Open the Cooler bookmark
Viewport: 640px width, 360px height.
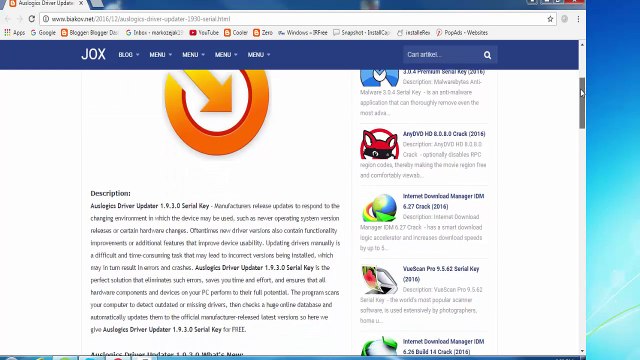[x=236, y=33]
